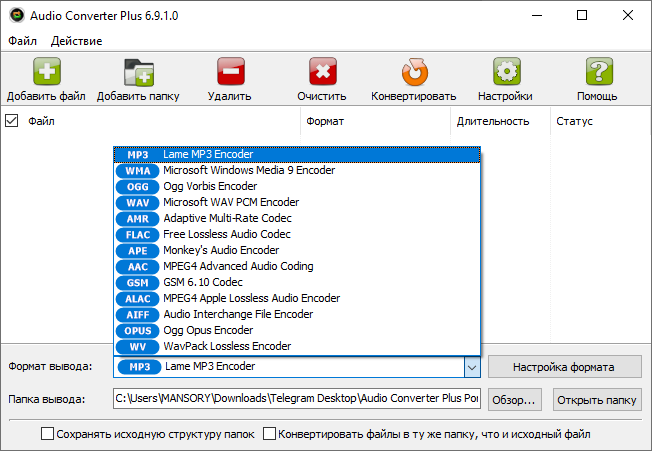Choose Monkey's Audio Encoder option
The image size is (652, 451).
297,250
